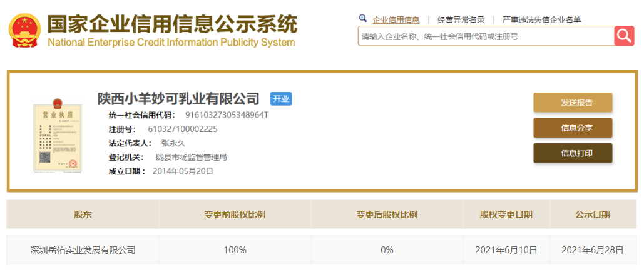Select the 经营异常名录 search tab
The image size is (644, 272).
pyautogui.click(x=461, y=19)
